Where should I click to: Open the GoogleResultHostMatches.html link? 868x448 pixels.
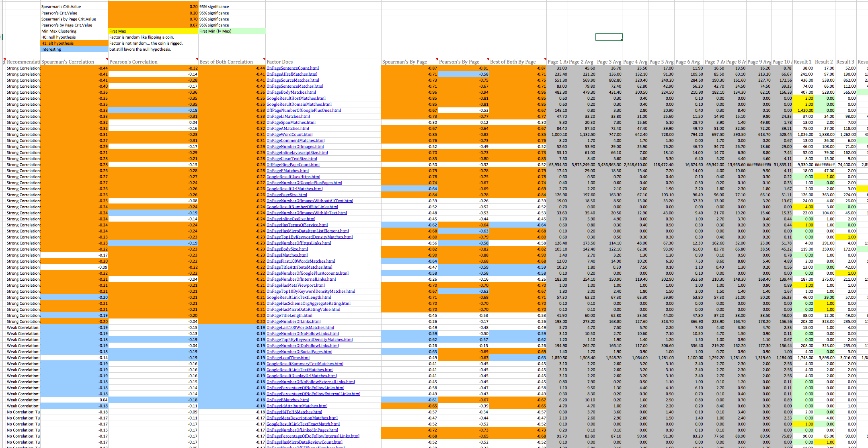tap(295, 98)
